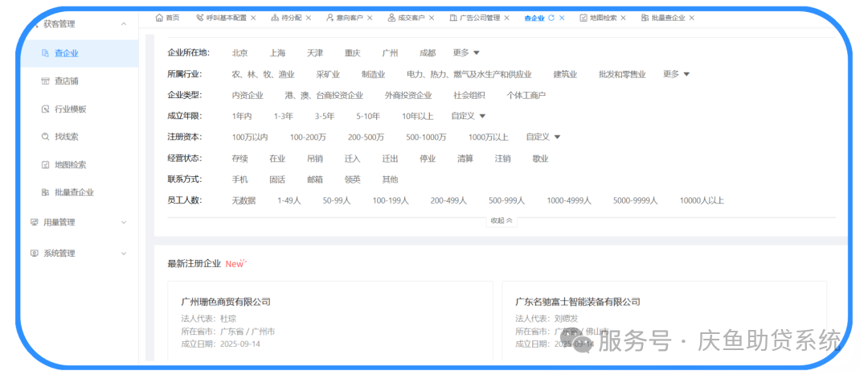
Task: Filter location by 上海
Action: [277, 53]
